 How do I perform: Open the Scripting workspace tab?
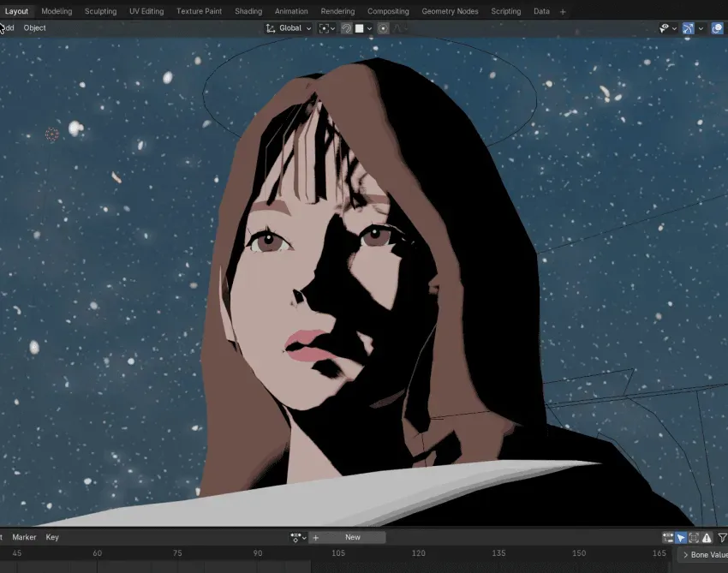tap(506, 11)
